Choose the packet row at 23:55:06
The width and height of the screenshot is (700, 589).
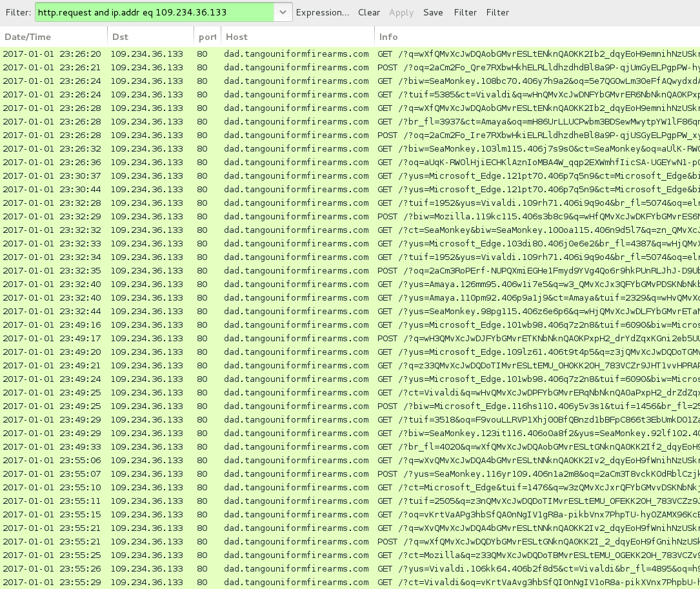click(x=350, y=461)
